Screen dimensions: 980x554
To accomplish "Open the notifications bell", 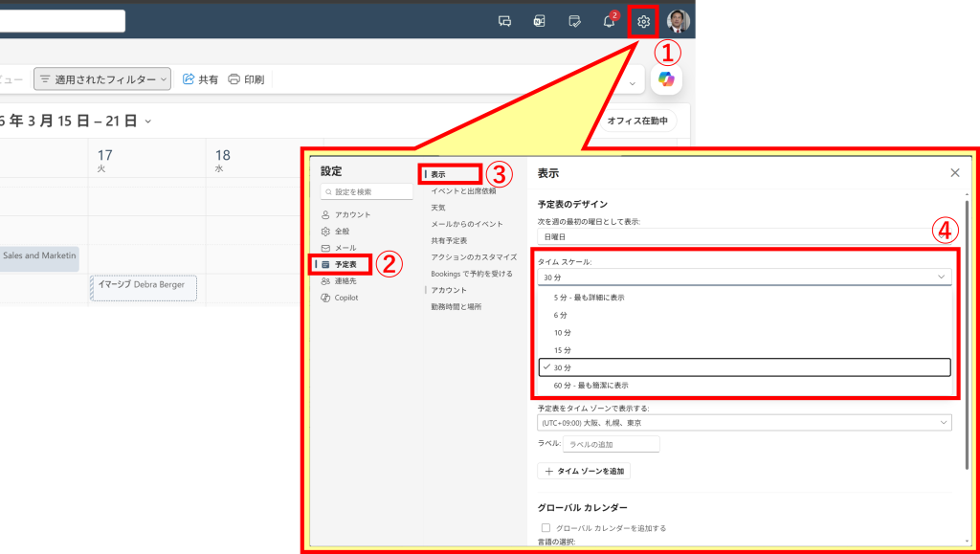I will pos(609,21).
